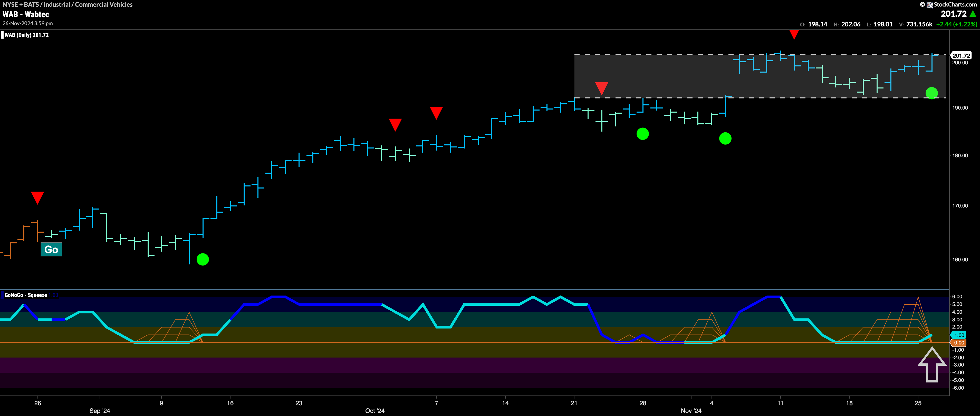
Task: Click the green circle marker below Nov 5 bar
Action: click(725, 138)
